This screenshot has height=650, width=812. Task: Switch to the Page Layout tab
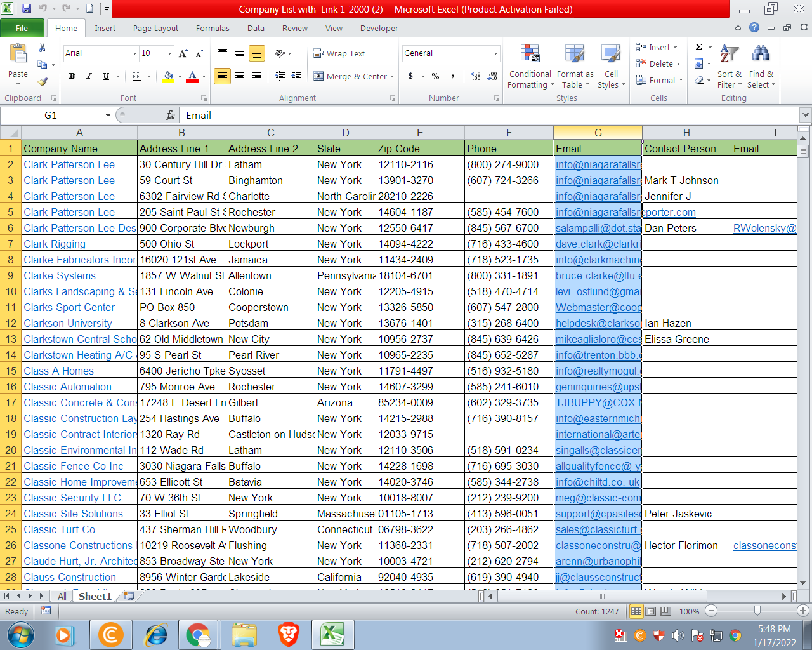155,28
